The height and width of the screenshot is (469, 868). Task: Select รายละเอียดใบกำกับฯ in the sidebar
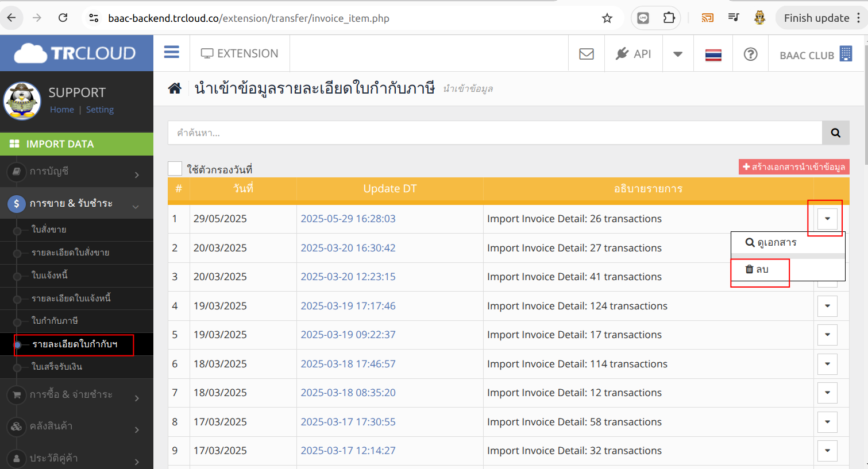point(75,344)
